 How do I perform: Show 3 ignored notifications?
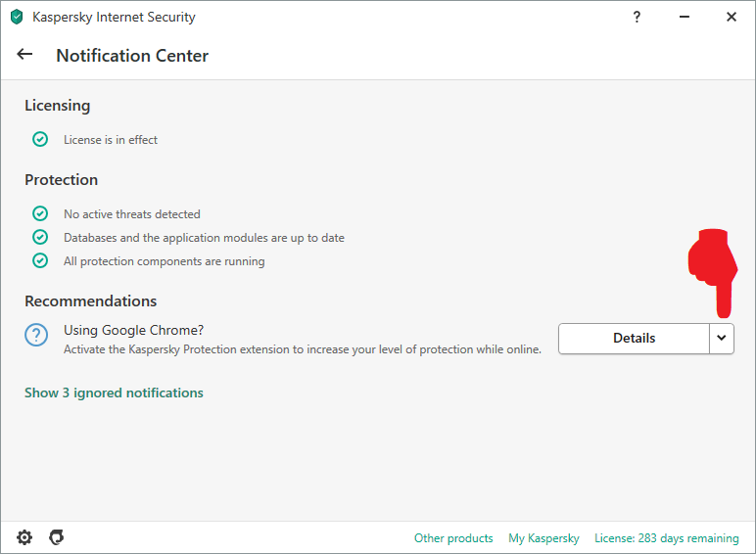point(114,392)
